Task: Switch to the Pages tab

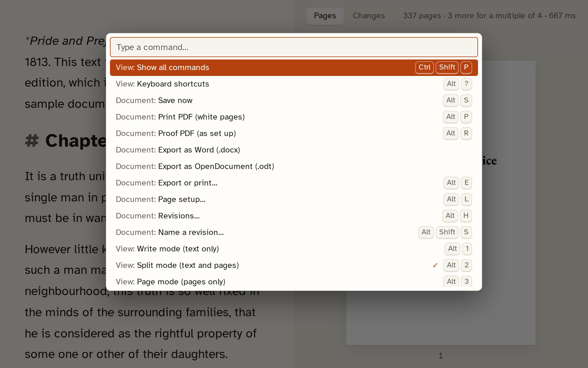Action: (x=325, y=16)
